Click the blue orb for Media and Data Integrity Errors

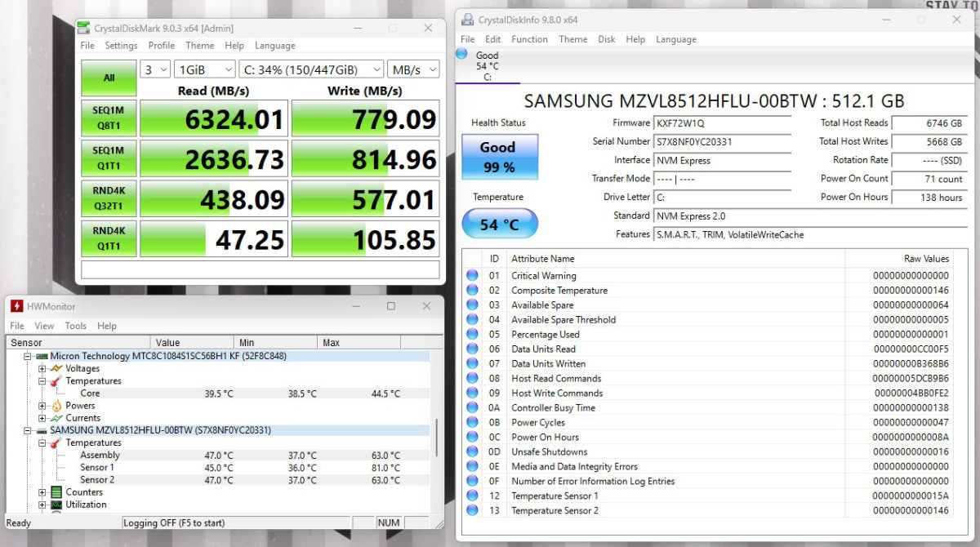click(472, 467)
